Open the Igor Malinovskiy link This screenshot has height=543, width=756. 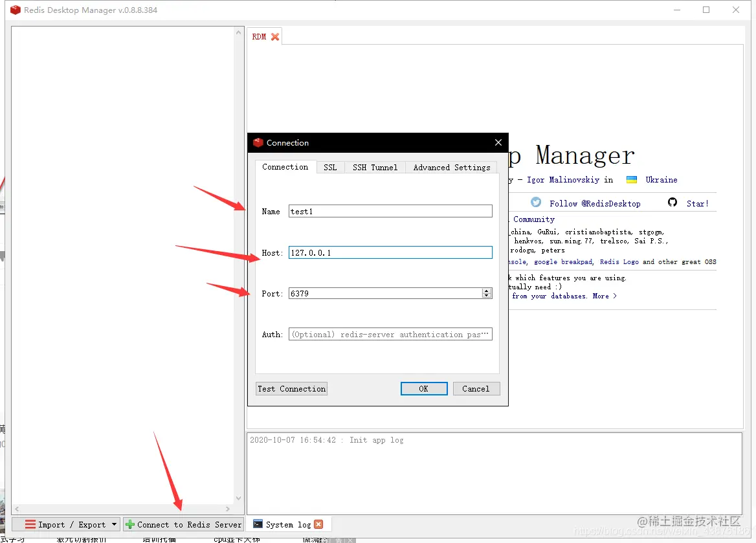[563, 180]
